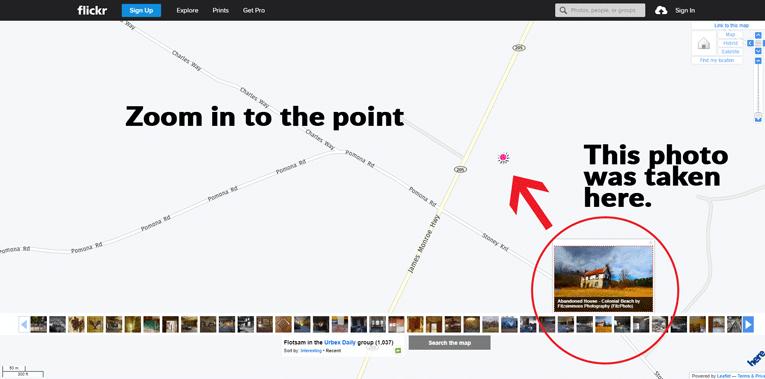Click the zoom slider handle
765x379 pixels.
758,116
